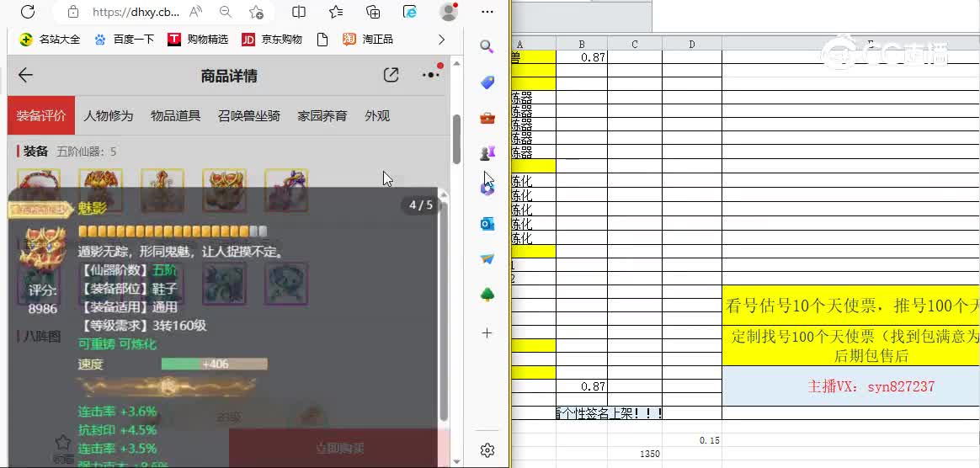Open sidebar shopping tag icon

tap(487, 82)
